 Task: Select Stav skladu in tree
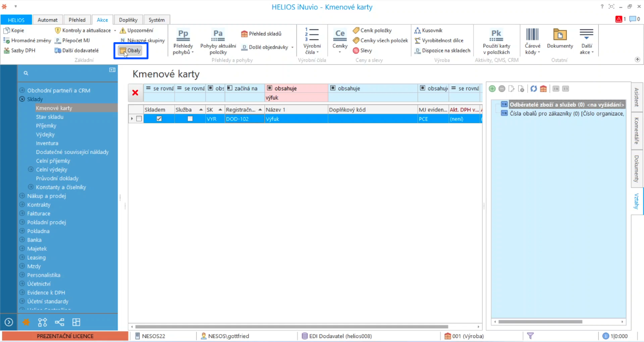[x=50, y=117]
